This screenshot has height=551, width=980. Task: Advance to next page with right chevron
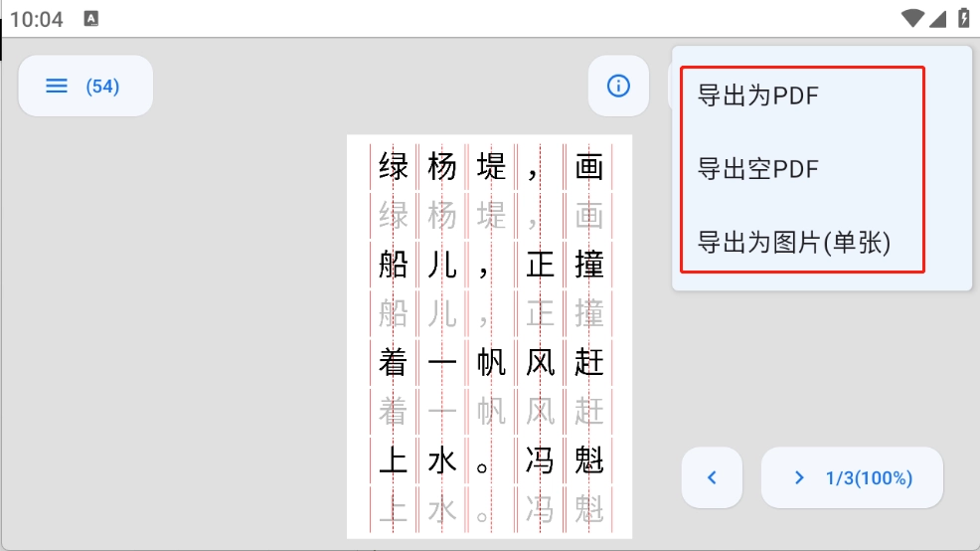(799, 478)
